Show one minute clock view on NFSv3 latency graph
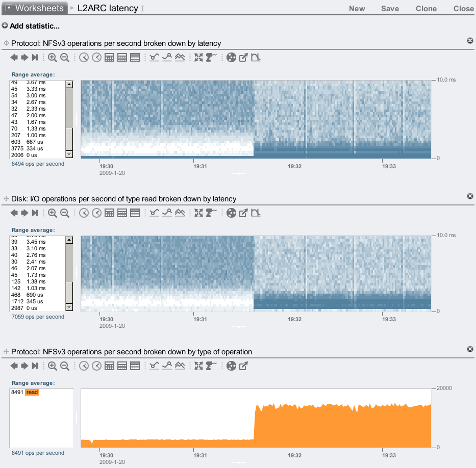 [x=84, y=57]
